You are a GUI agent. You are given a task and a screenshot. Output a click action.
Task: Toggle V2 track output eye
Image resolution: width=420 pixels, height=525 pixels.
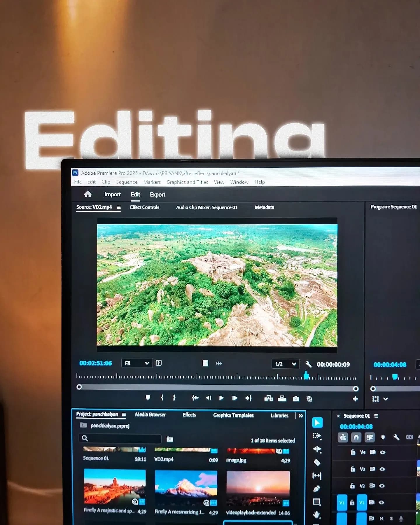[x=382, y=486]
